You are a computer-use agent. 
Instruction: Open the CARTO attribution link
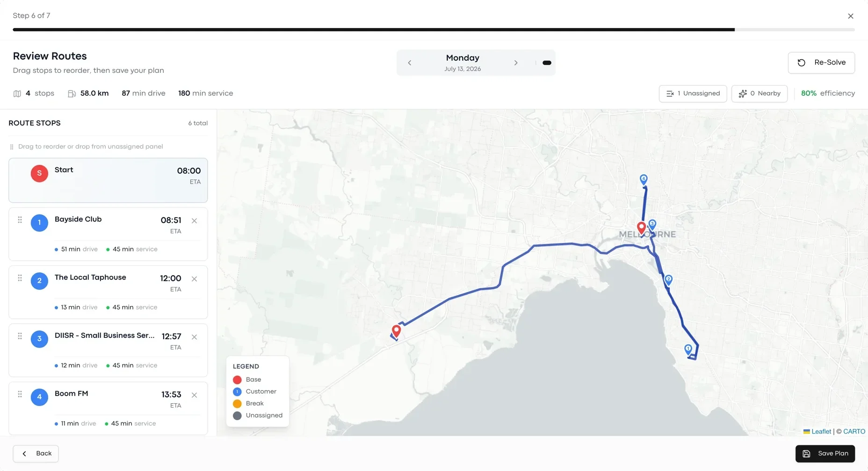854,431
